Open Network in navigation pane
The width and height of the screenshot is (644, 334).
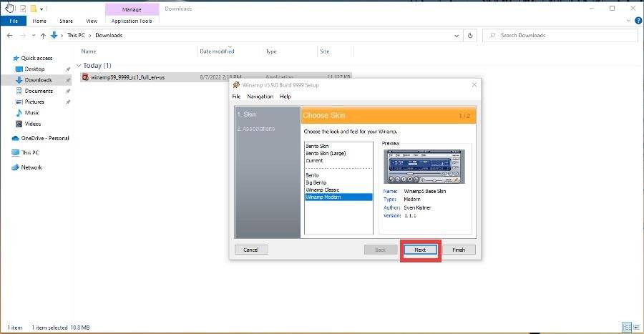click(x=31, y=167)
